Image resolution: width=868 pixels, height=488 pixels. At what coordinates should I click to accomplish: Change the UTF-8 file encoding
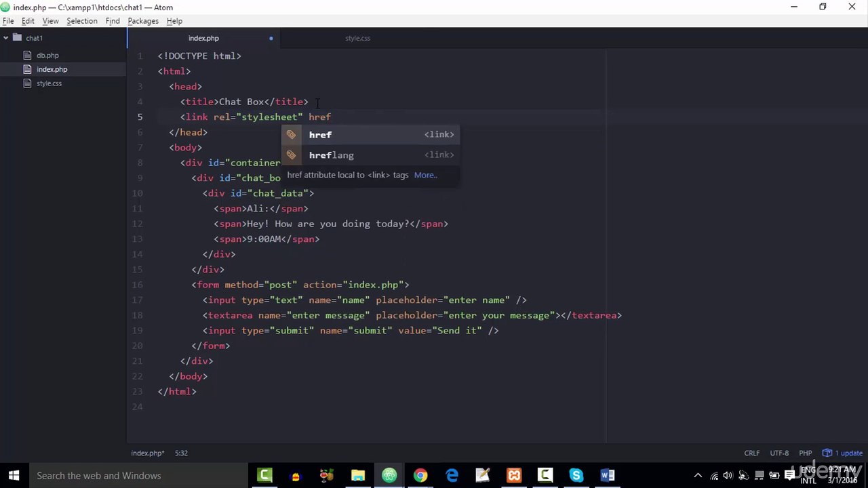[779, 453]
